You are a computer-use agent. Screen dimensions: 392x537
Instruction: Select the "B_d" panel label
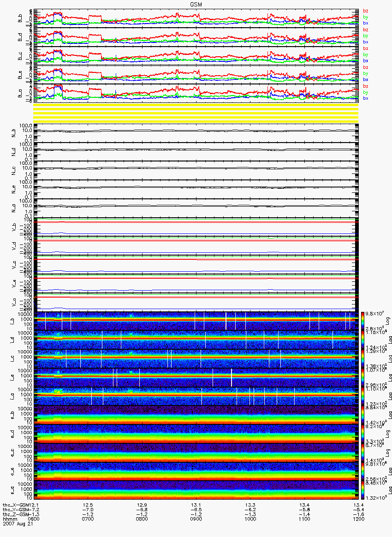pyautogui.click(x=19, y=37)
